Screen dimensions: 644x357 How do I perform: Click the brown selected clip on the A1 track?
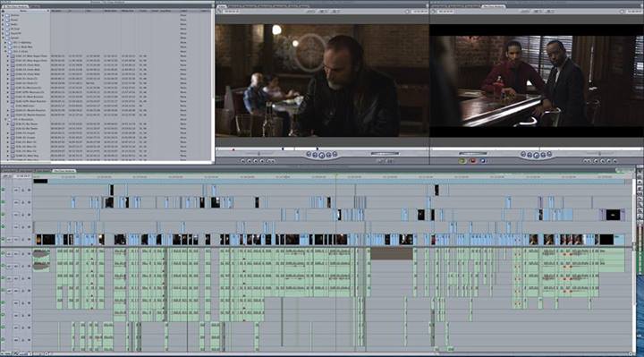392,253
